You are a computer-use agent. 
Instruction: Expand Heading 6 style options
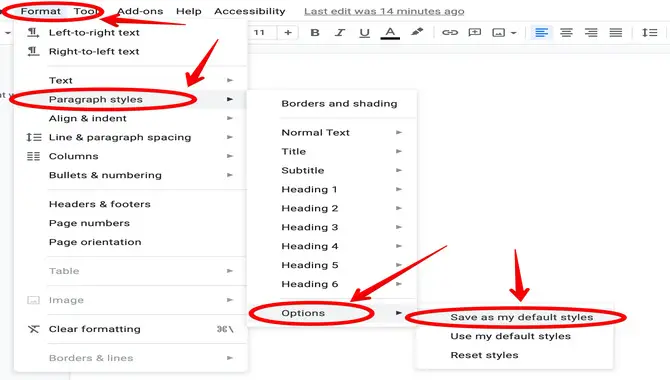click(332, 284)
